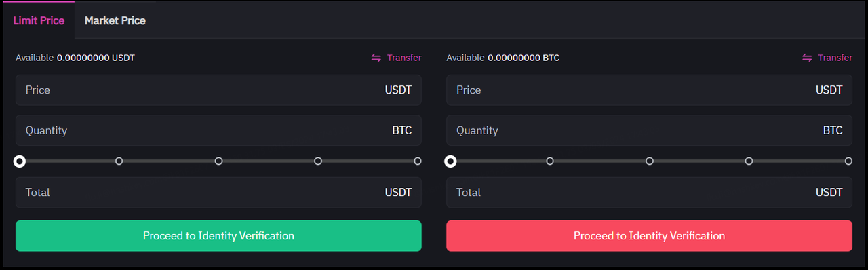The width and height of the screenshot is (868, 270).
Task: Click the transfer arrows icon beside USDT balance
Action: coord(376,58)
